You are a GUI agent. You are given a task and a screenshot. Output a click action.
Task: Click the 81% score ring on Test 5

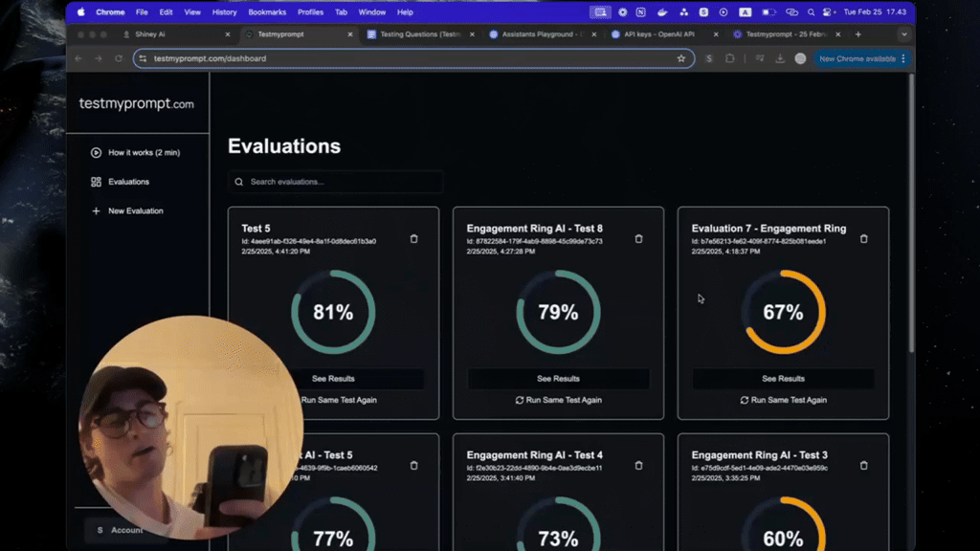coord(333,313)
